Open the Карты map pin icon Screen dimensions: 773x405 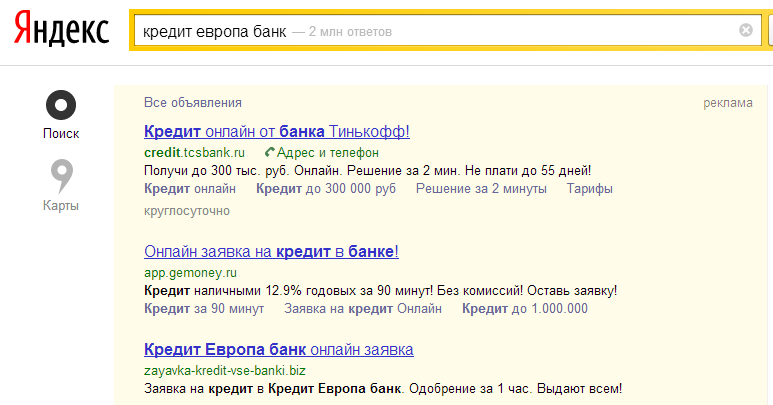[62, 176]
